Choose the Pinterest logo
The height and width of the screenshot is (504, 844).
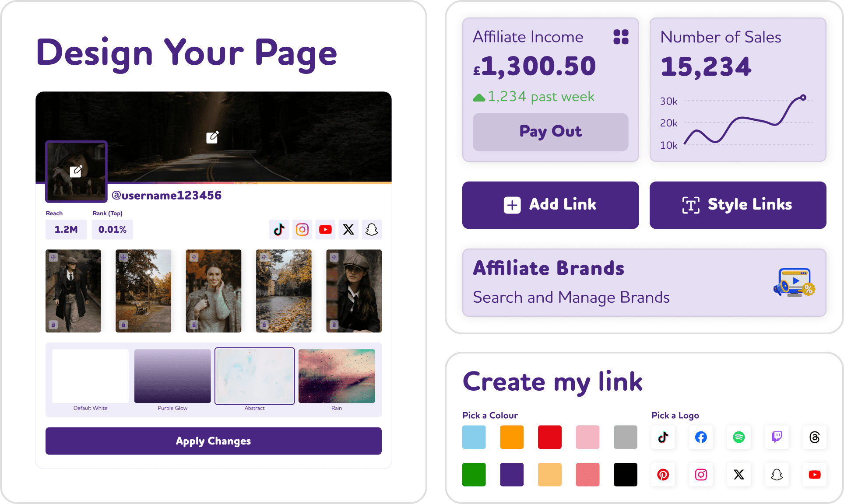pos(663,475)
